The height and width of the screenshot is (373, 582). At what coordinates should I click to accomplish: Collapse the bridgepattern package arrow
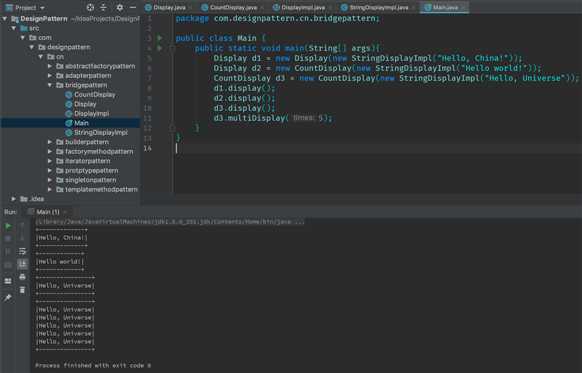[x=50, y=85]
